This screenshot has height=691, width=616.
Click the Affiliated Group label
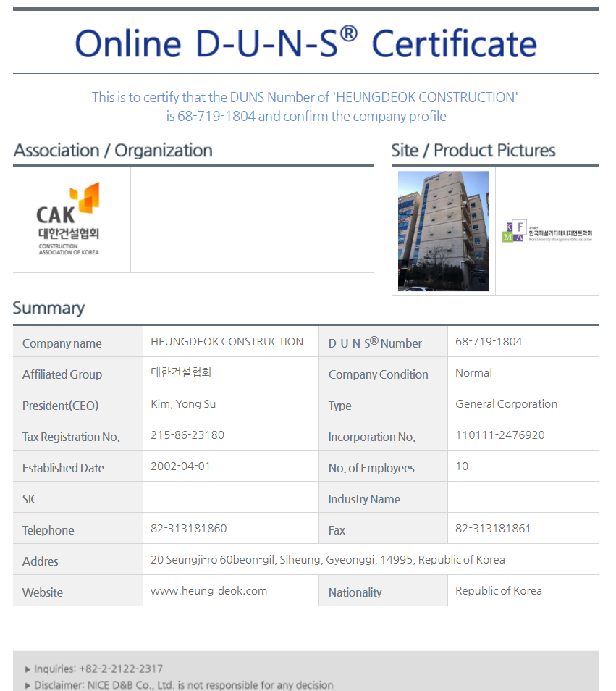point(62,374)
